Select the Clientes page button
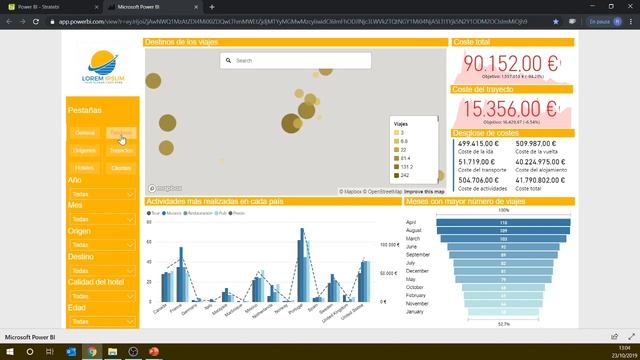Image resolution: width=640 pixels, height=360 pixels. [121, 168]
